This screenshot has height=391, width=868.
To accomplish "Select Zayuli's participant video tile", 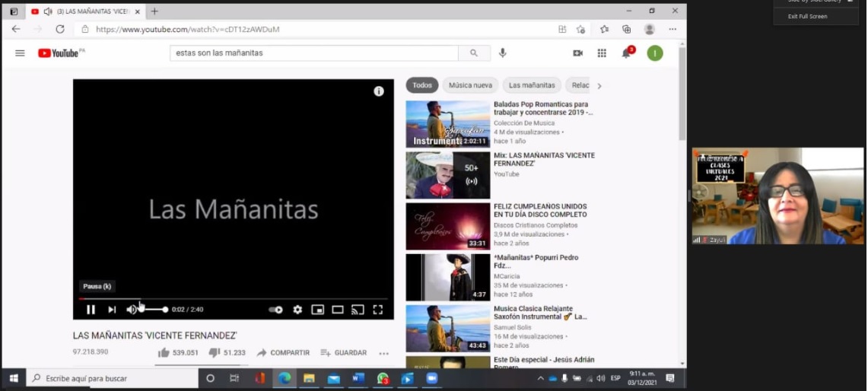I will point(777,195).
